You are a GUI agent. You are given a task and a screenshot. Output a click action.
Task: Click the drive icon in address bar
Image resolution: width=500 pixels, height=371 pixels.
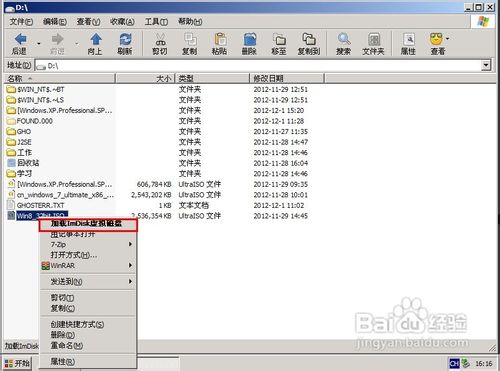pyautogui.click(x=41, y=66)
